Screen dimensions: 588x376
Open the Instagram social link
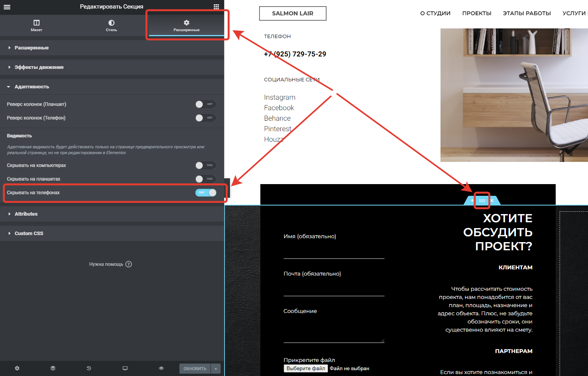click(x=279, y=97)
